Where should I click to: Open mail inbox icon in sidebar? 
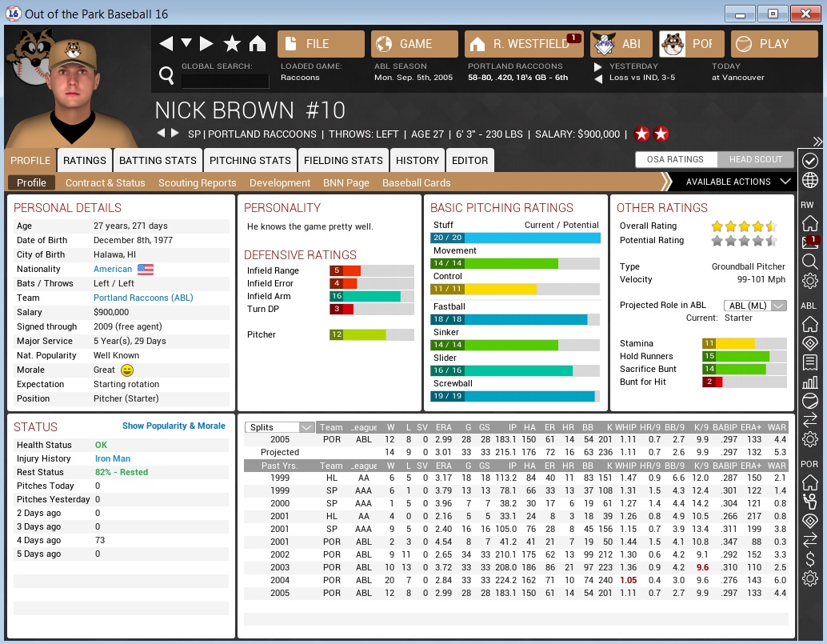[809, 242]
